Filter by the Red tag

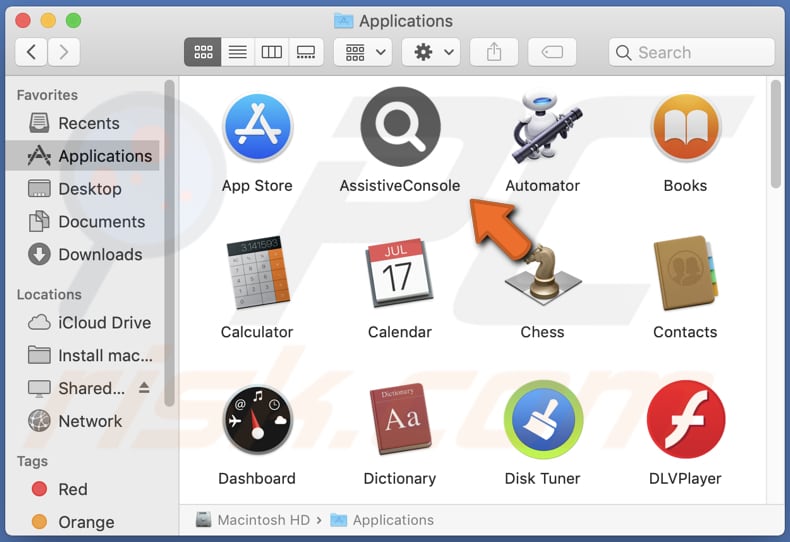pyautogui.click(x=84, y=489)
